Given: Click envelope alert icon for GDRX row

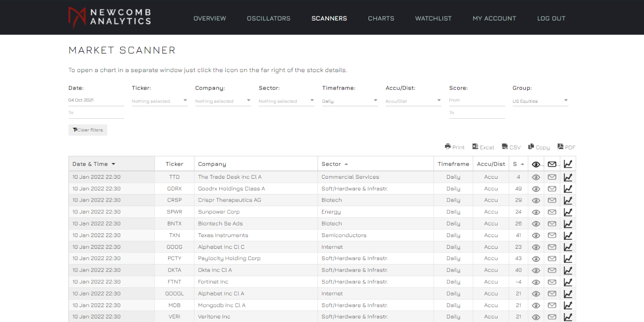Looking at the screenshot, I should pyautogui.click(x=552, y=189).
